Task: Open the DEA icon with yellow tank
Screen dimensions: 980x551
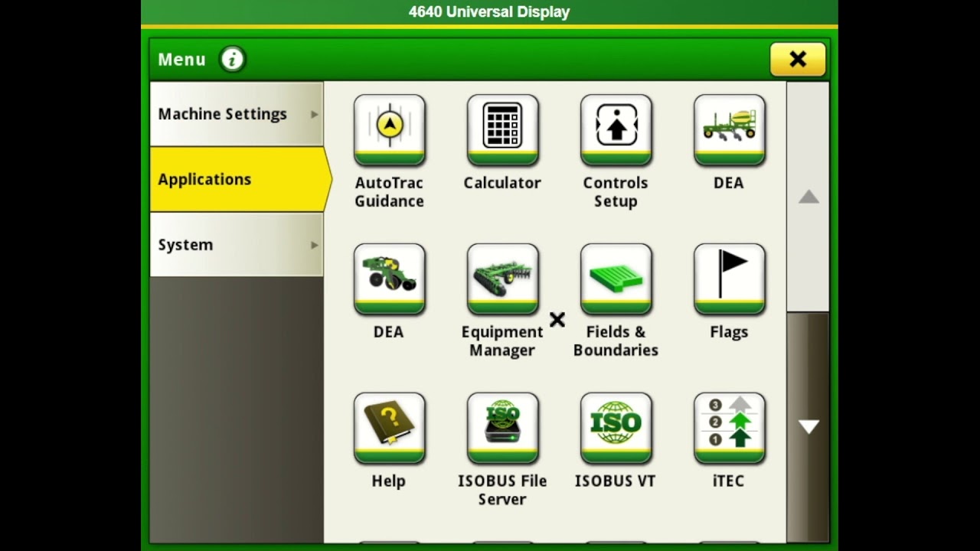Action: pyautogui.click(x=729, y=129)
